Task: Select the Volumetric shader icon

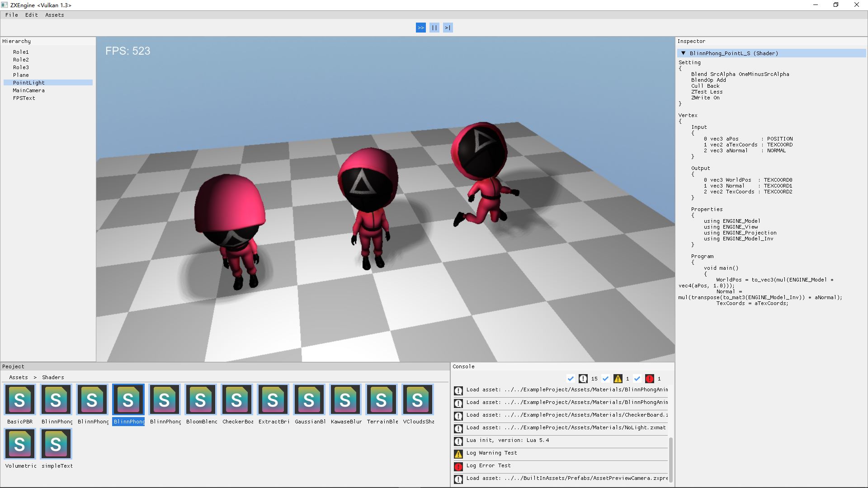Action: (20, 444)
